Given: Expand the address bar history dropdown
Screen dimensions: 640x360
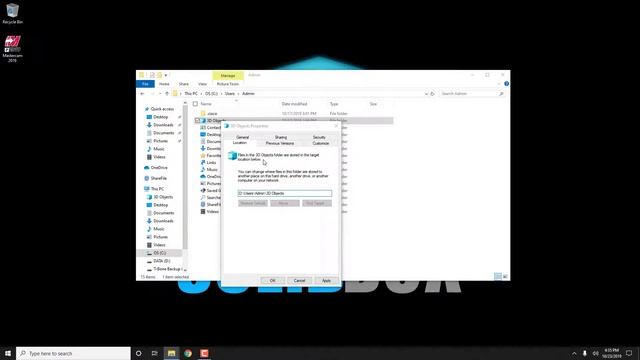Looking at the screenshot, I should pyautogui.click(x=426, y=93).
